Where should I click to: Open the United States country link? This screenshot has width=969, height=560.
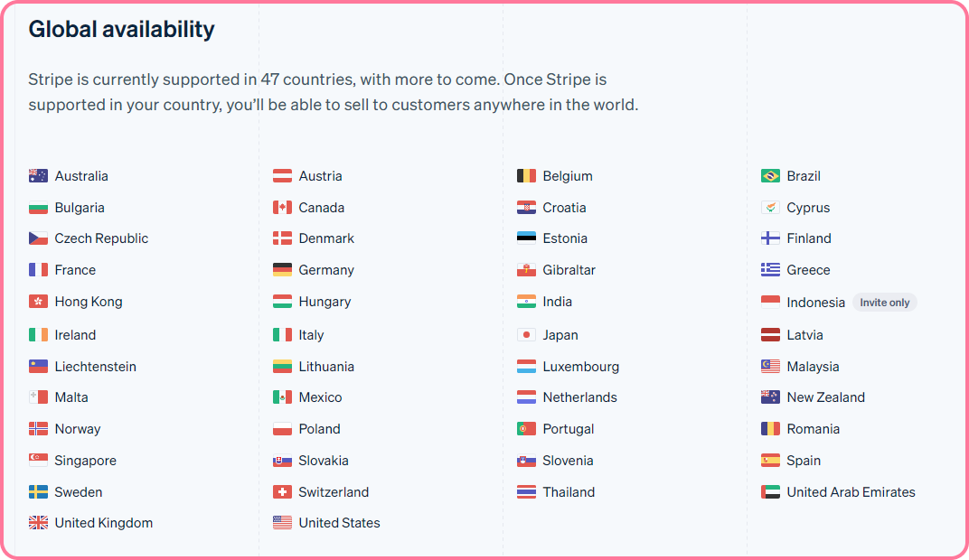[x=339, y=523]
